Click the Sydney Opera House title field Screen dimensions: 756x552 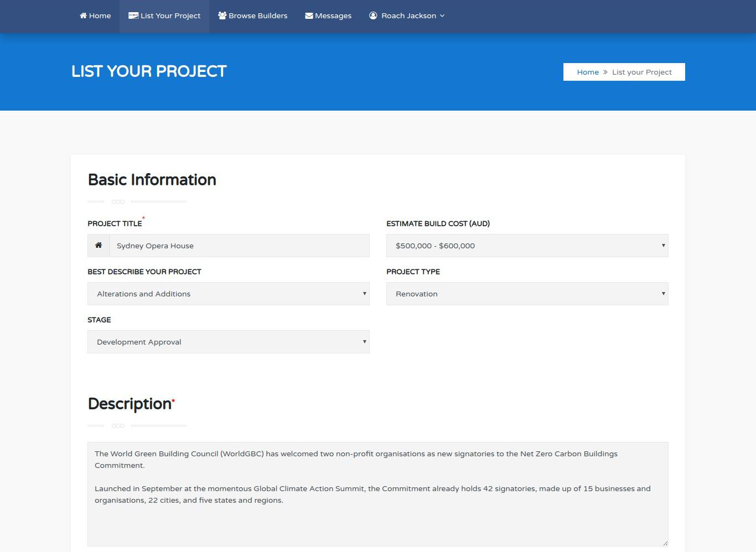pos(240,246)
